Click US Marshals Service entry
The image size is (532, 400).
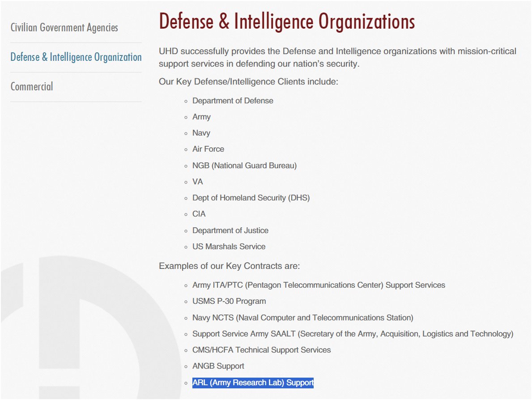click(229, 247)
